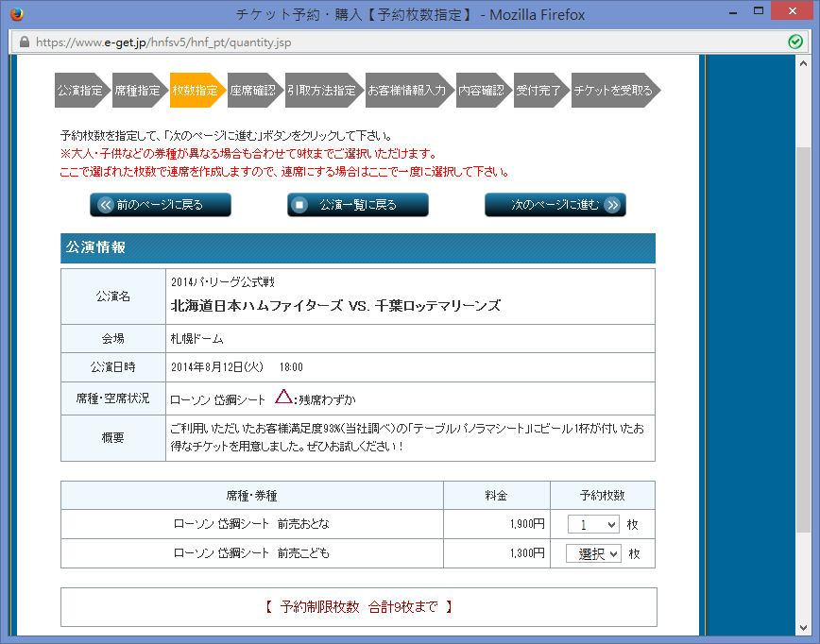Screen dimensions: 820x644
Task: Click the 席種・券種 column header
Action: coord(251,496)
